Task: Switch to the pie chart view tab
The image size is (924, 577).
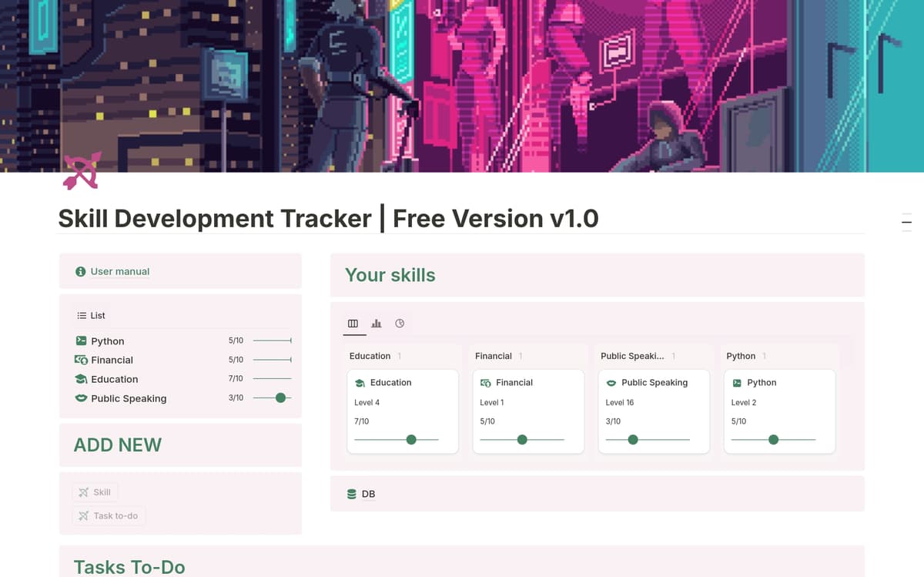Action: pos(400,324)
